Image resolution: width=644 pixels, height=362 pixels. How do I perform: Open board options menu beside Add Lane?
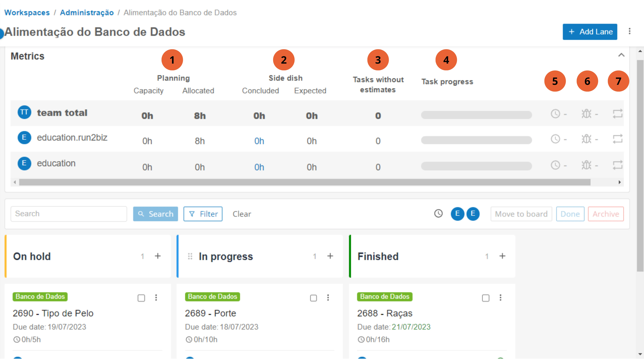630,31
